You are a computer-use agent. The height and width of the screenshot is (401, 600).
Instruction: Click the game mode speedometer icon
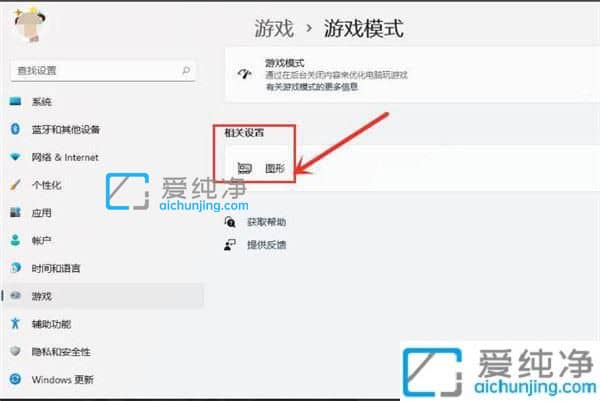[245, 73]
